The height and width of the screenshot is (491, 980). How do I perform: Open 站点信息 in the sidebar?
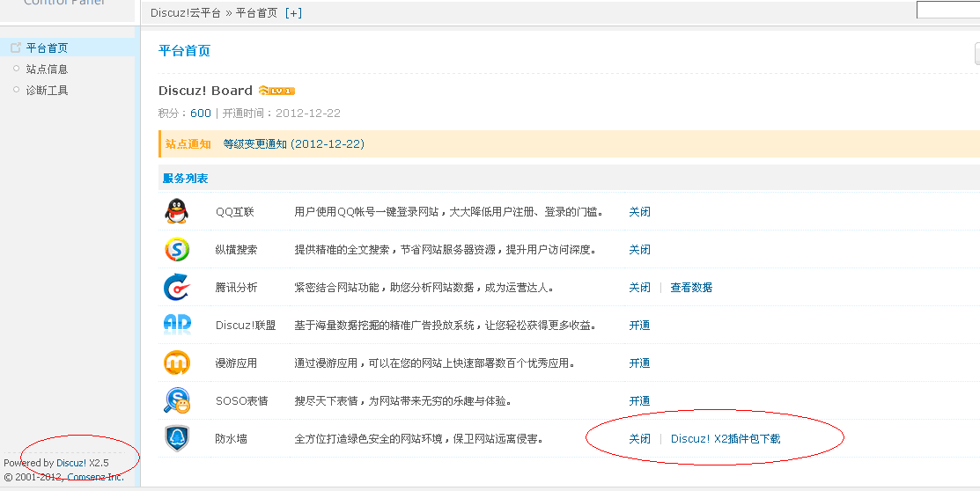tap(47, 70)
